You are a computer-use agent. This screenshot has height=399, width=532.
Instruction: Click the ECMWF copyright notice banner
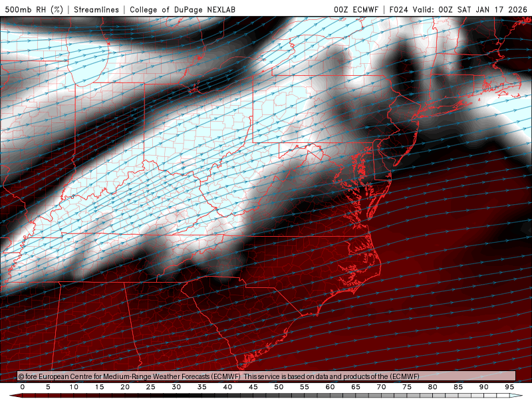click(267, 376)
